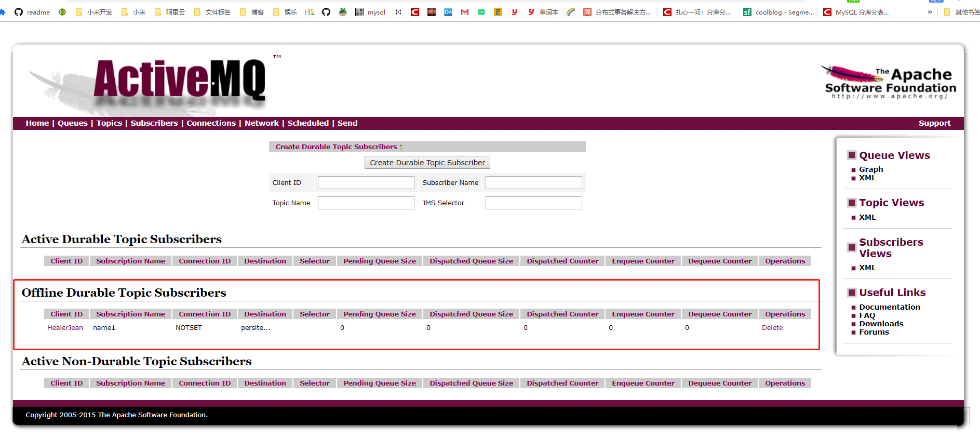Open the MySQL 分库分表 bookmark
The image size is (980, 438).
tap(856, 12)
